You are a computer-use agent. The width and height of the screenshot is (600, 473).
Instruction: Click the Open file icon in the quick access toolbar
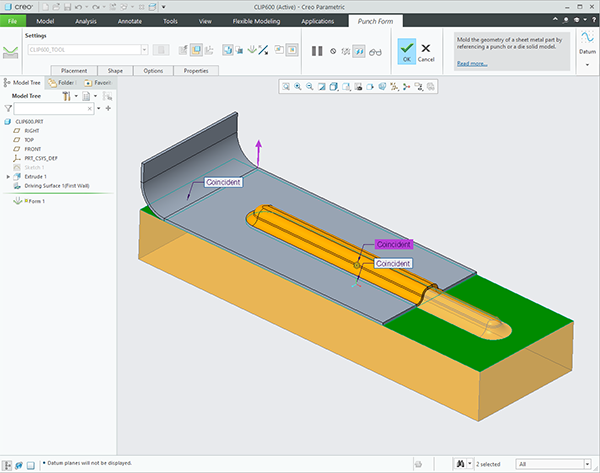[x=56, y=7]
